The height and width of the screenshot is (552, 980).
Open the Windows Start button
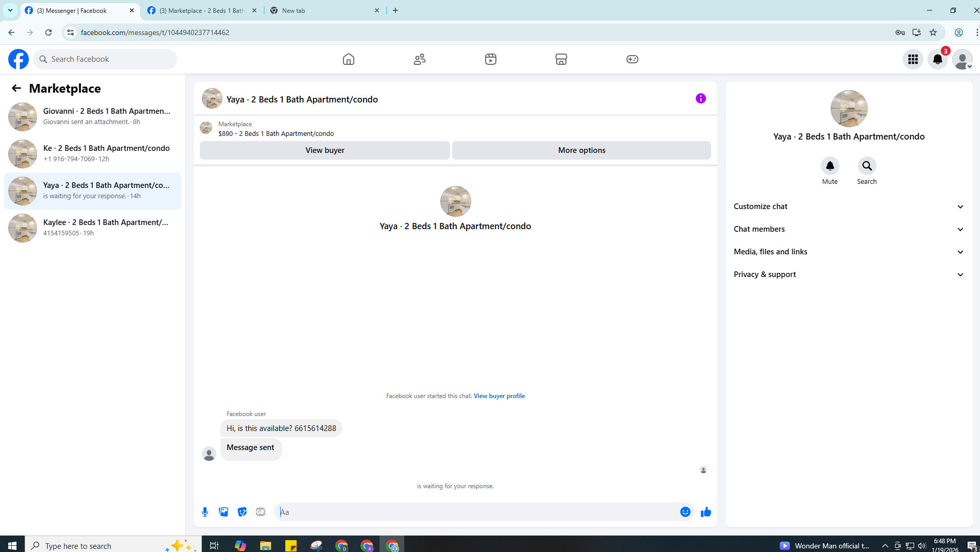pos(12,545)
